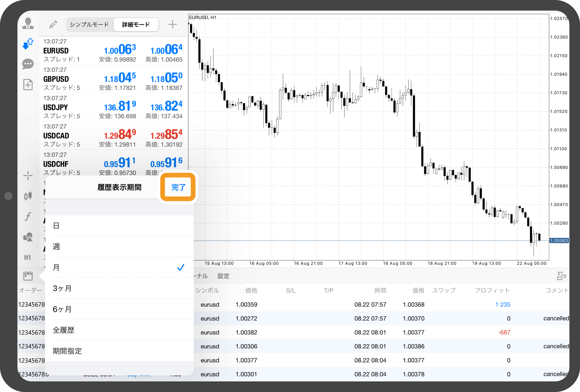The image size is (580, 392).
Task: Open the drawing objects shapes icon
Action: click(x=28, y=237)
